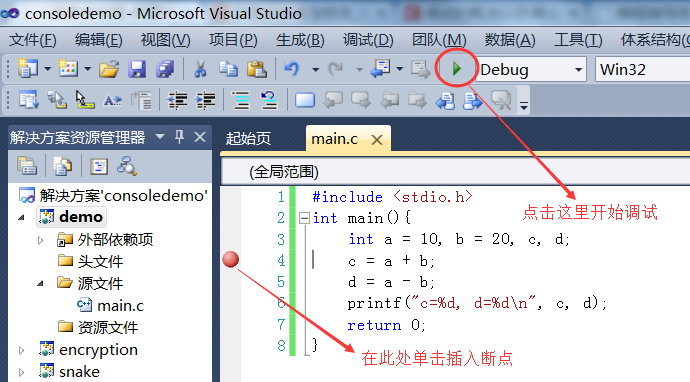Click the Copy icon

pyautogui.click(x=228, y=69)
